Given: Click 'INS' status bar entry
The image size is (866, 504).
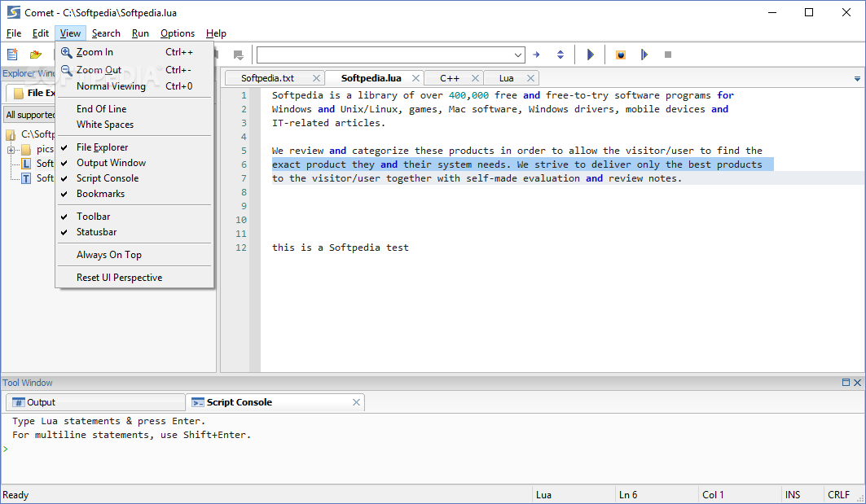Looking at the screenshot, I should (793, 494).
